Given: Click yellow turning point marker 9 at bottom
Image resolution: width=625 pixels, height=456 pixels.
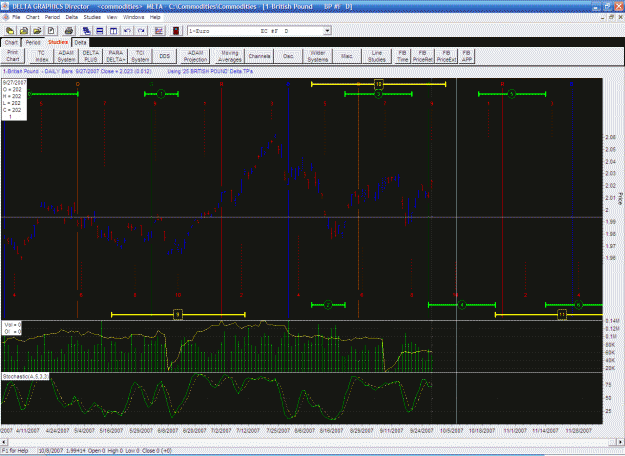Looking at the screenshot, I should coord(178,314).
